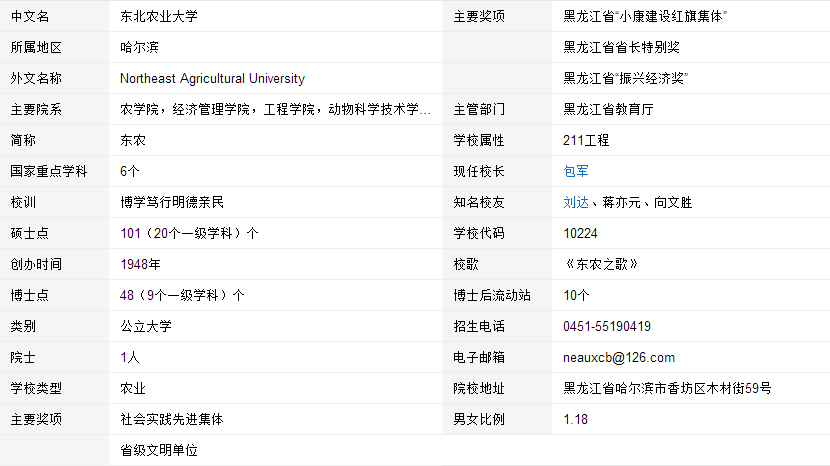Click the 学校类型 value 农业
This screenshot has height=466, width=830.
click(133, 388)
